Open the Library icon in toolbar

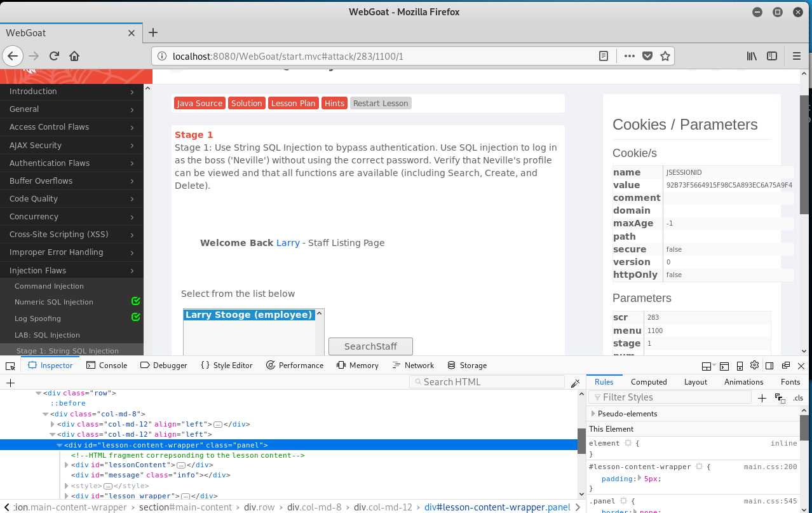pyautogui.click(x=752, y=56)
